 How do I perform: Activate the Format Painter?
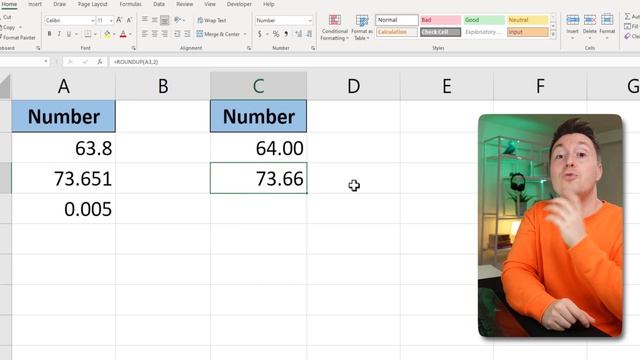coord(18,38)
